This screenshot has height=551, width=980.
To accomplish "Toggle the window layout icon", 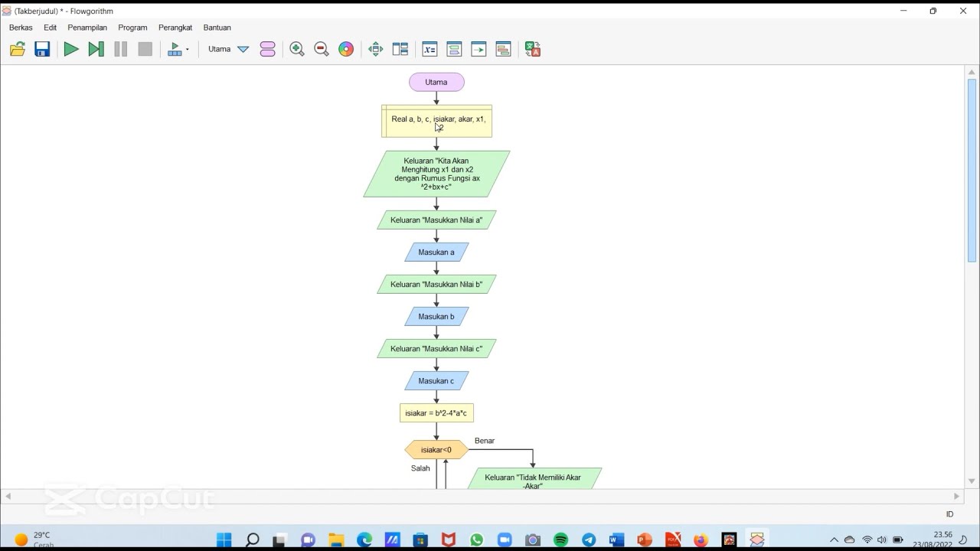I will tap(400, 49).
